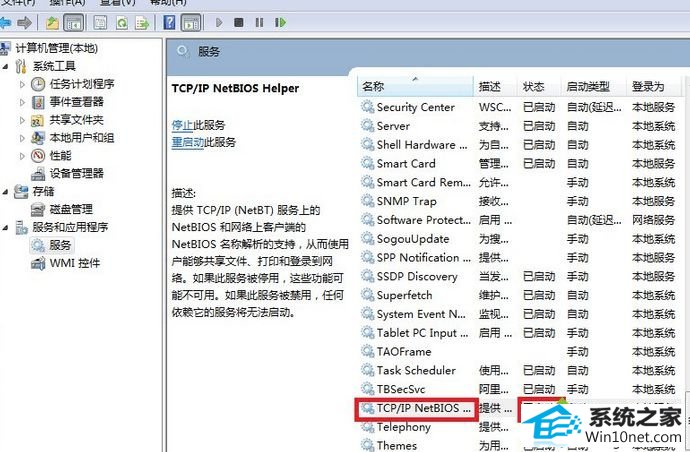Open WMI 控件 in the tree
The image size is (690, 452).
[x=75, y=263]
